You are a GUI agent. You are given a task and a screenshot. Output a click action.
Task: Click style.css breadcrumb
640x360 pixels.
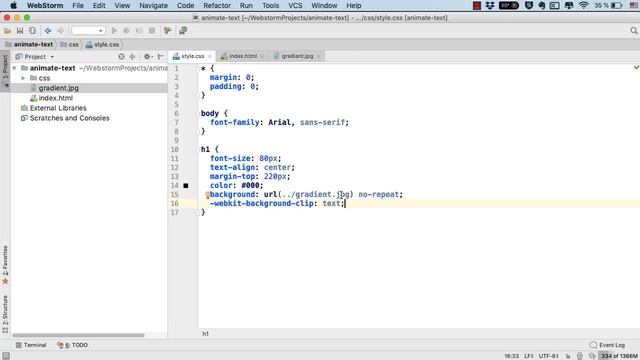[x=102, y=44]
